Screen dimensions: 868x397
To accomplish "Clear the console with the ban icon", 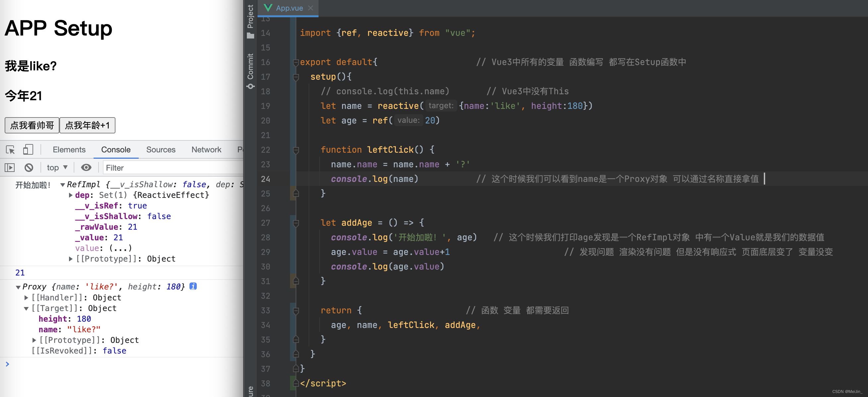I will [x=29, y=168].
